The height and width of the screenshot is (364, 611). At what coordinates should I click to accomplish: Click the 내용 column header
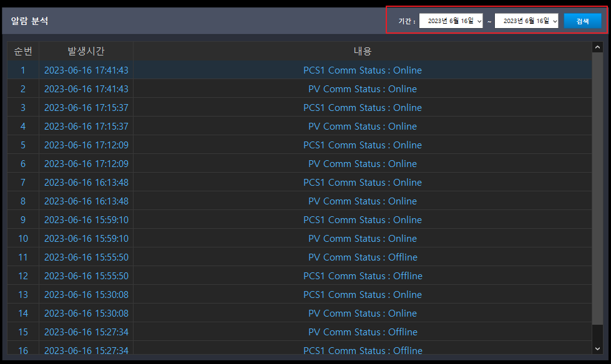363,51
